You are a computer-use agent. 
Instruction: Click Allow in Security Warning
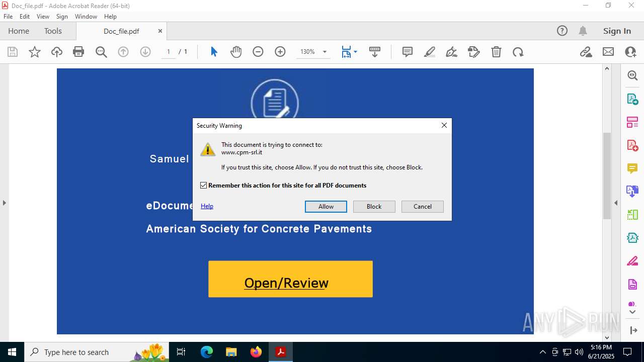click(326, 207)
